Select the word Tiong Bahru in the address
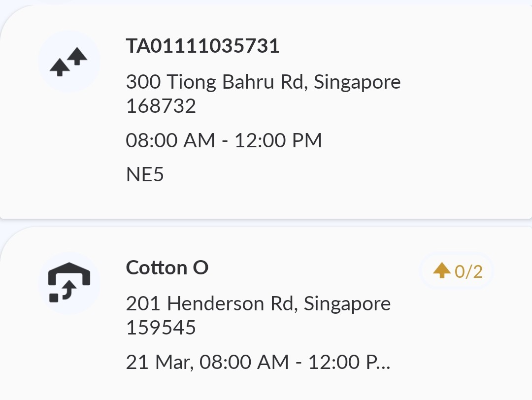This screenshot has height=400, width=532. point(220,82)
